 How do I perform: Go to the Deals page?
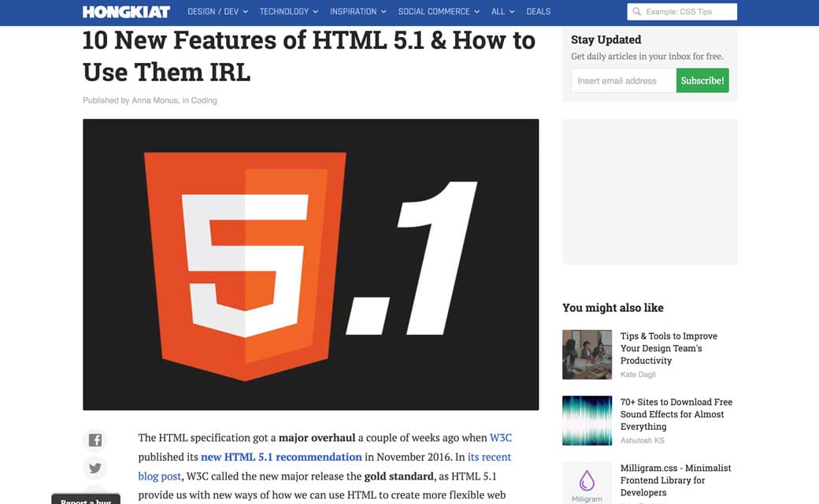(x=539, y=12)
